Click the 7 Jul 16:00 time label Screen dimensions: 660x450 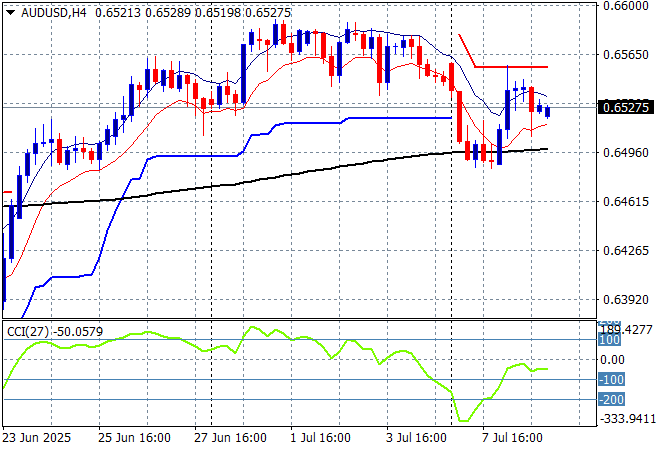pos(512,438)
